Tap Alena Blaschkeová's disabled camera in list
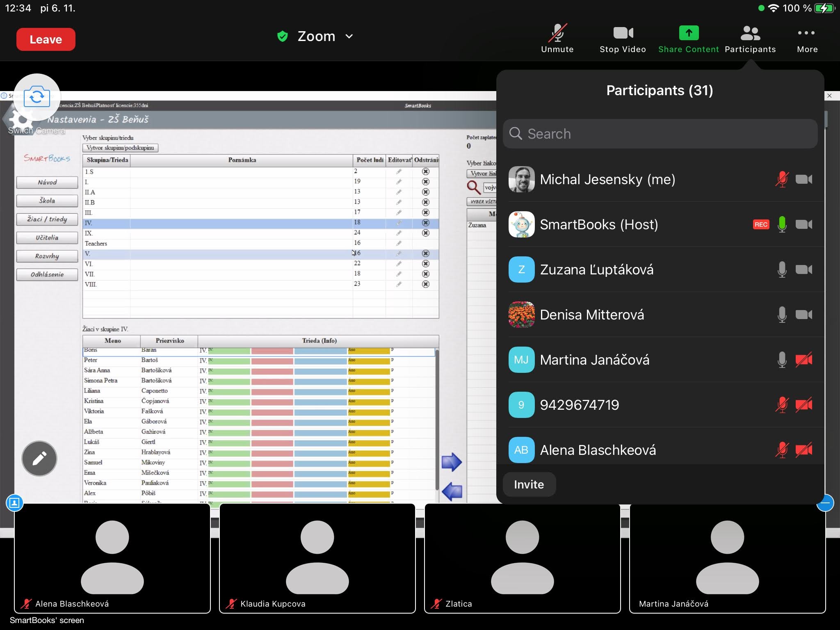Viewport: 840px width, 630px height. click(804, 450)
